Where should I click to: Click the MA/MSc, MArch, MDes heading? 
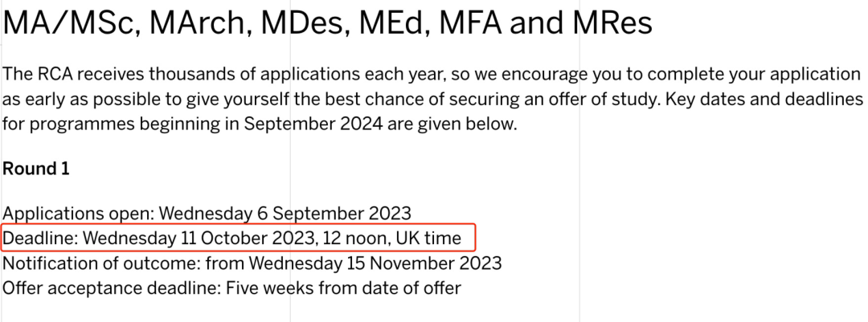pyautogui.click(x=327, y=24)
